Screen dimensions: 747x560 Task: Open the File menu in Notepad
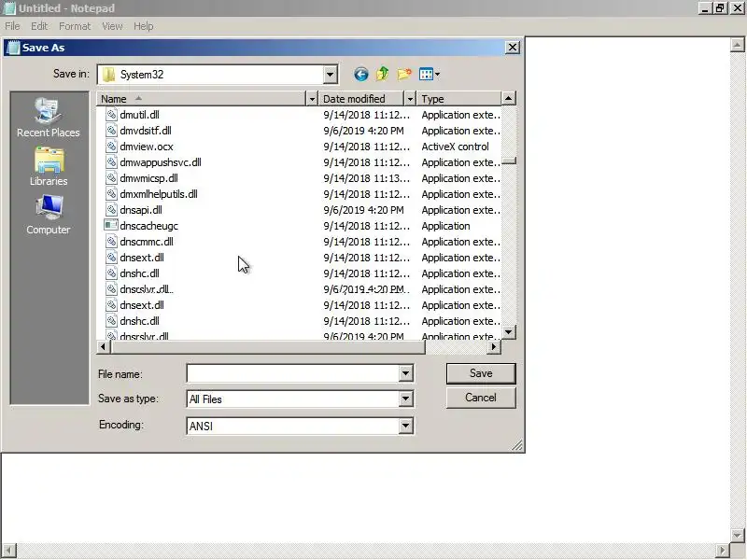pyautogui.click(x=12, y=26)
